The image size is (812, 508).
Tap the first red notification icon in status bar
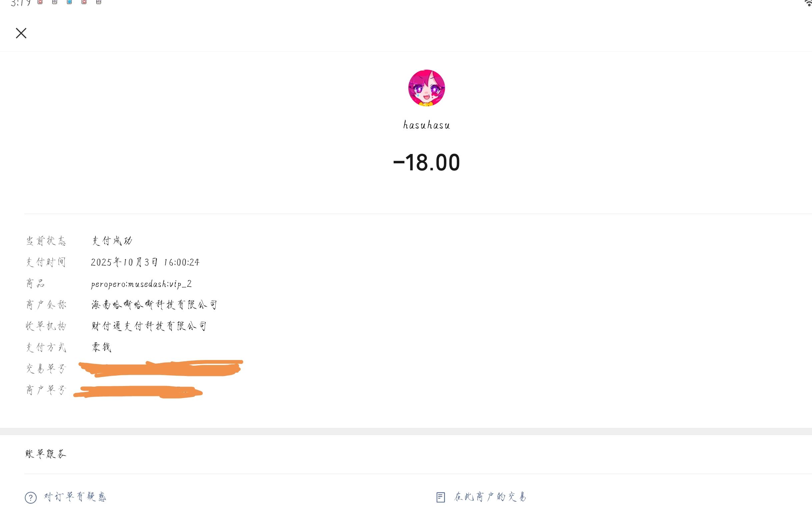(x=40, y=2)
